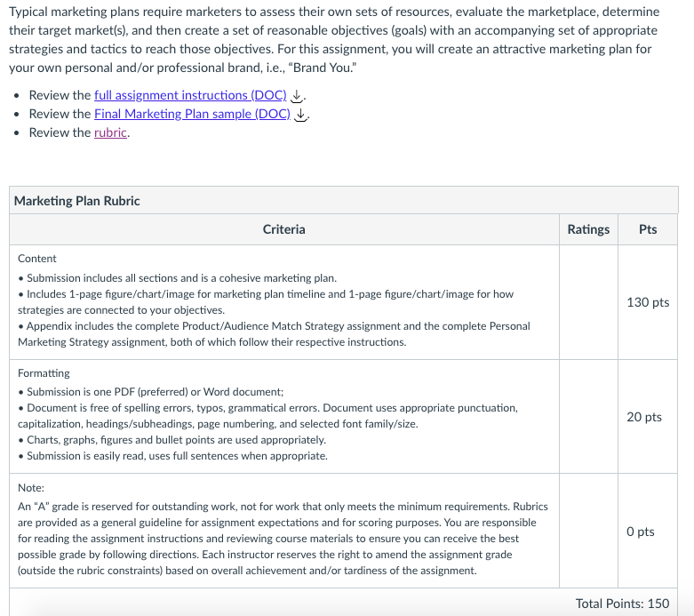Open the Final Marketing Plan sample link
Screen dimensions: 694x616
point(192,114)
